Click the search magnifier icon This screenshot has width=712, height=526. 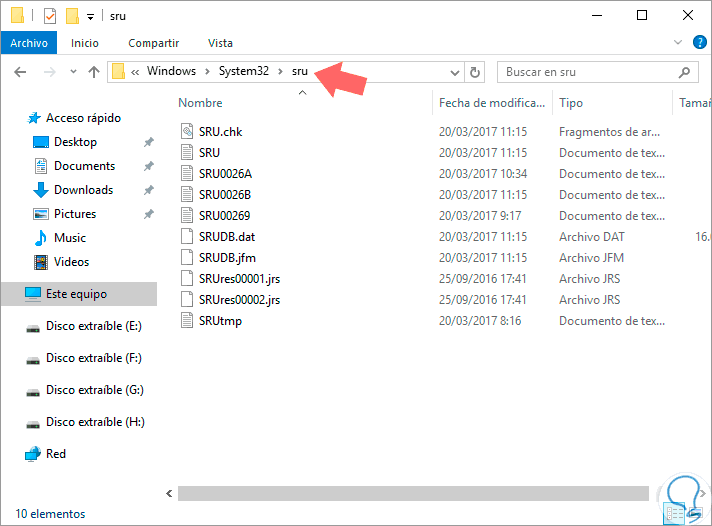684,72
